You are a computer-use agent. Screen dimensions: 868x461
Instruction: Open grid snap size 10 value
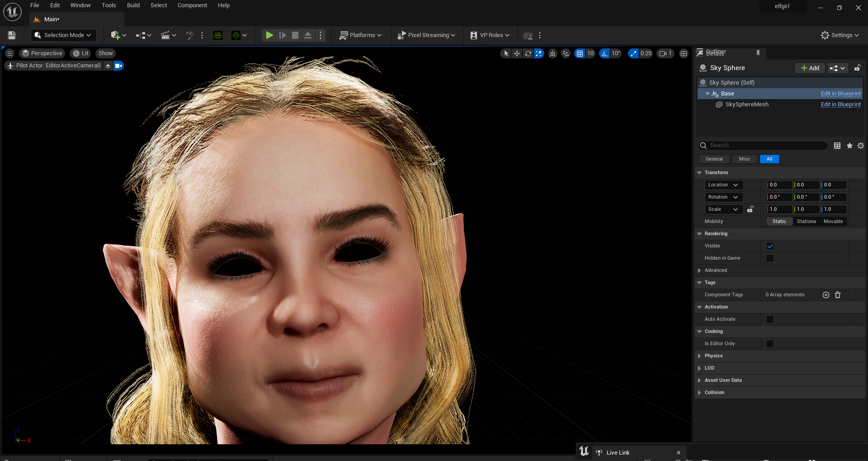(x=590, y=53)
